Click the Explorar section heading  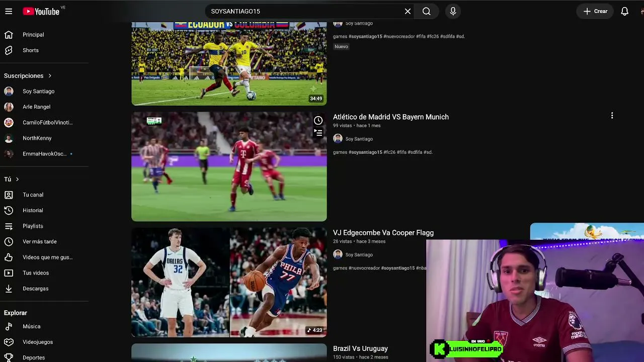pos(16,313)
